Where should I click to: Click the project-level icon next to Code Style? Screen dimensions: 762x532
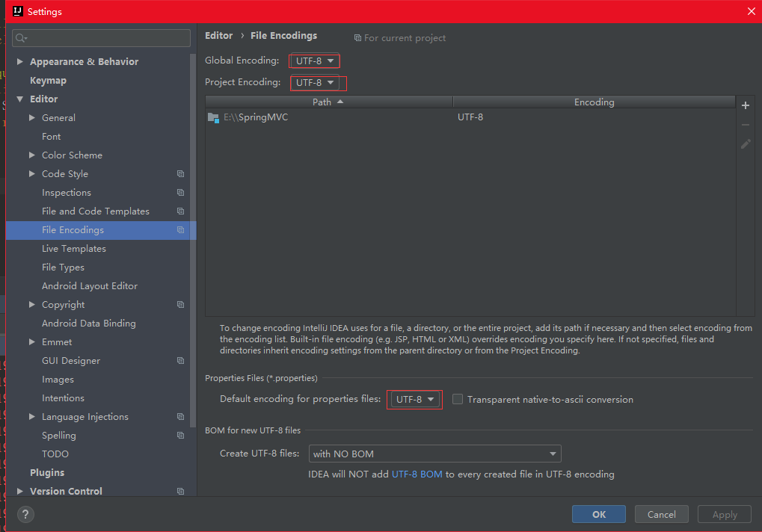click(180, 174)
